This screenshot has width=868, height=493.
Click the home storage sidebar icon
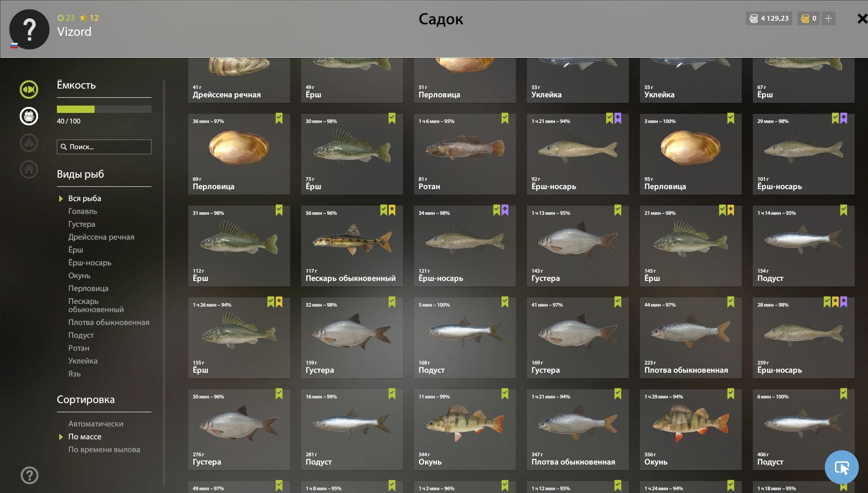coord(28,169)
